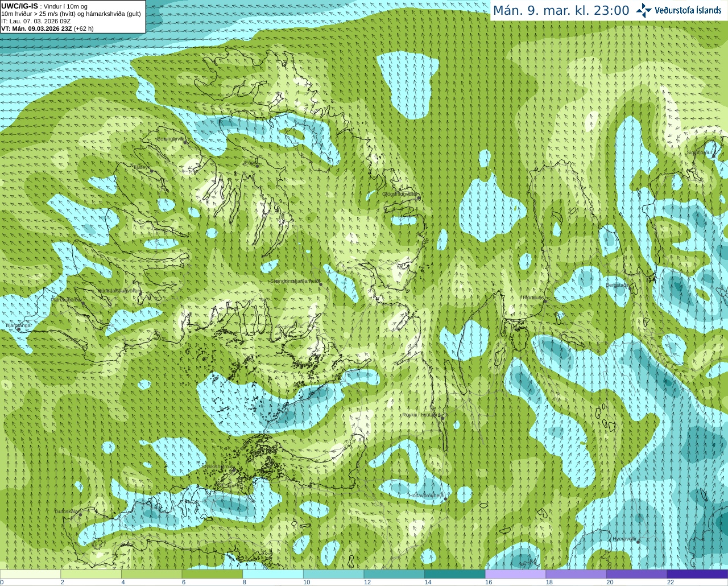Click the 8–10 m/s light cyan legend swatch
728x586 pixels.
point(273,574)
